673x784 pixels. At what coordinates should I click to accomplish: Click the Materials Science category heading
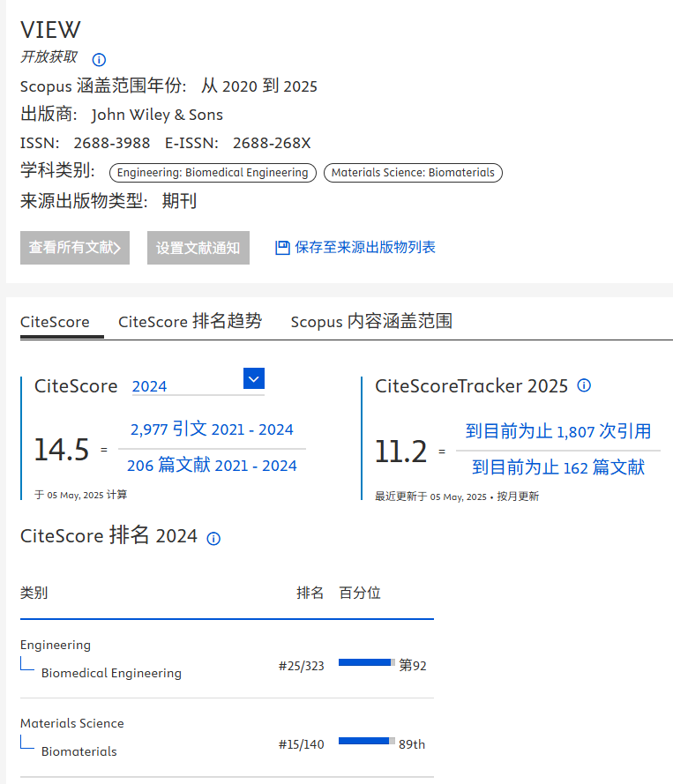click(72, 723)
